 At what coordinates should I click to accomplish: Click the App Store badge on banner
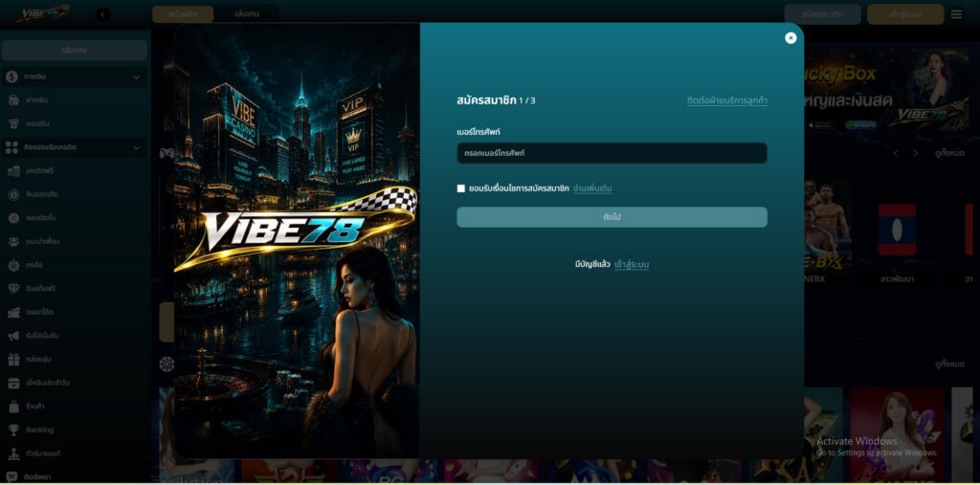point(820,125)
